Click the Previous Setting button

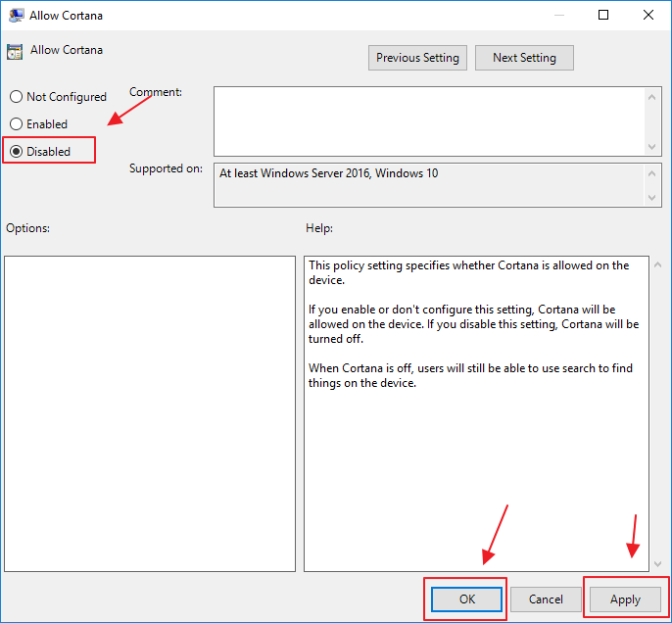pos(417,58)
